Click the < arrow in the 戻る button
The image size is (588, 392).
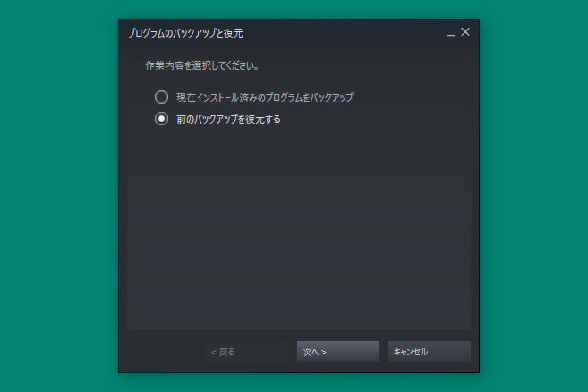click(214, 353)
